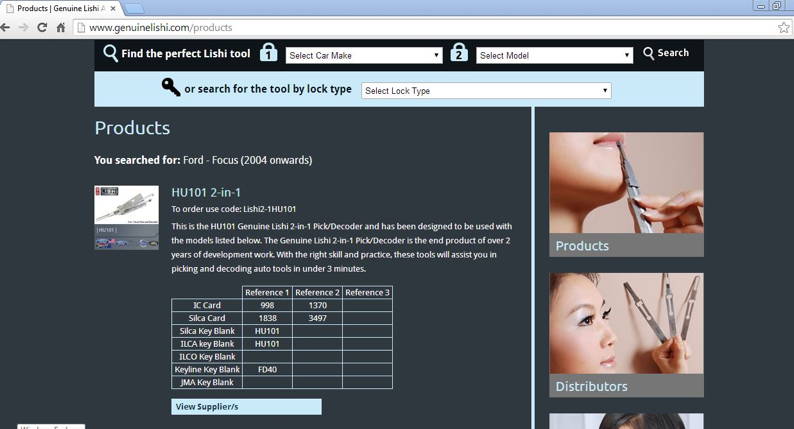The height and width of the screenshot is (429, 794).
Task: Click the 'Ford - Focus (2004 onwards)' search text
Action: tap(248, 160)
